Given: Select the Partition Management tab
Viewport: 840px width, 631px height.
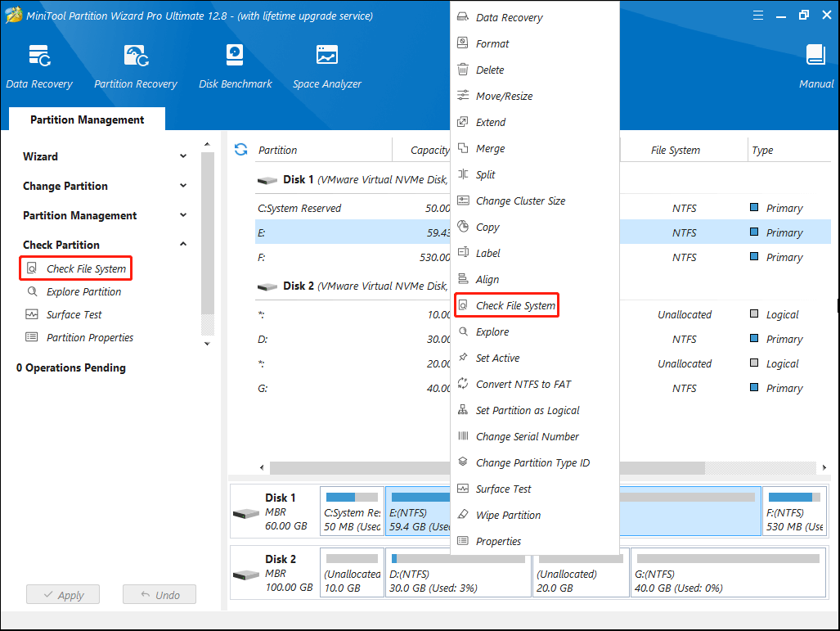Looking at the screenshot, I should point(87,119).
